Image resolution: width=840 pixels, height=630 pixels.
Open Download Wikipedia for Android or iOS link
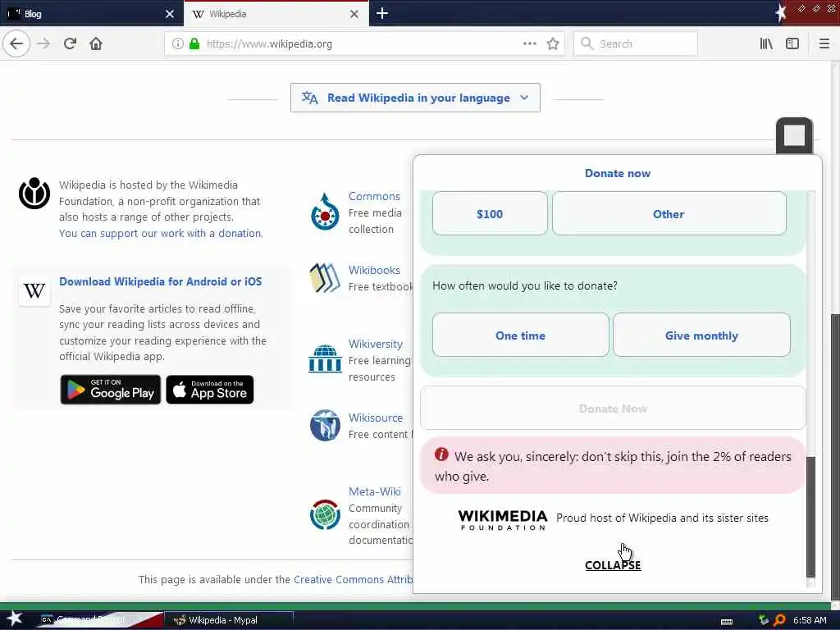point(160,282)
